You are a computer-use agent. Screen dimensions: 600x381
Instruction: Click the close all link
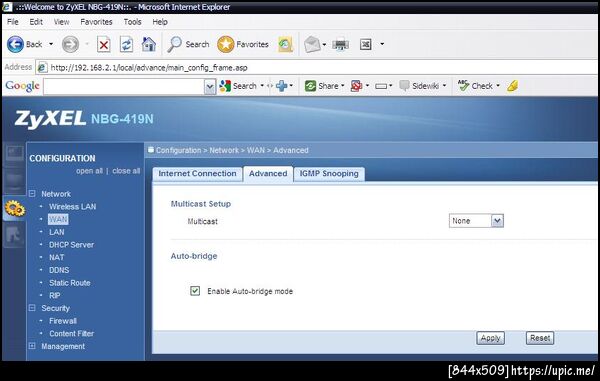pyautogui.click(x=126, y=171)
